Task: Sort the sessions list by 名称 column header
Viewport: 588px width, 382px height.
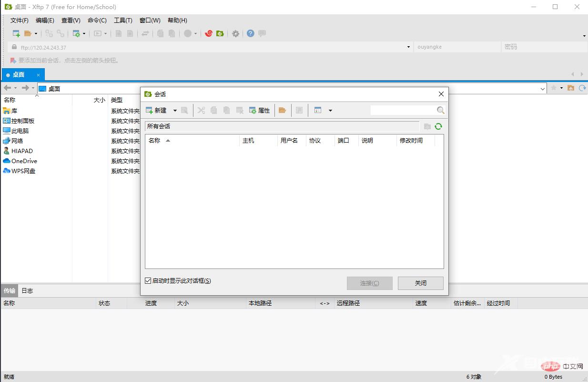Action: click(x=155, y=140)
